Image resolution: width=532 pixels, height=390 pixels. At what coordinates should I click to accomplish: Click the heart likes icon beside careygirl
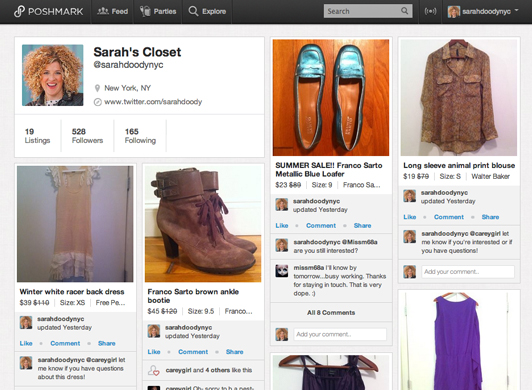(x=154, y=370)
